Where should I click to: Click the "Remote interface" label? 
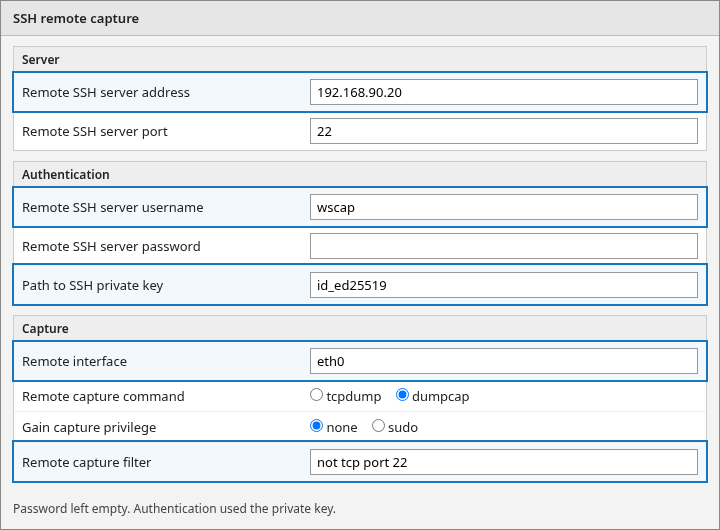click(x=74, y=361)
